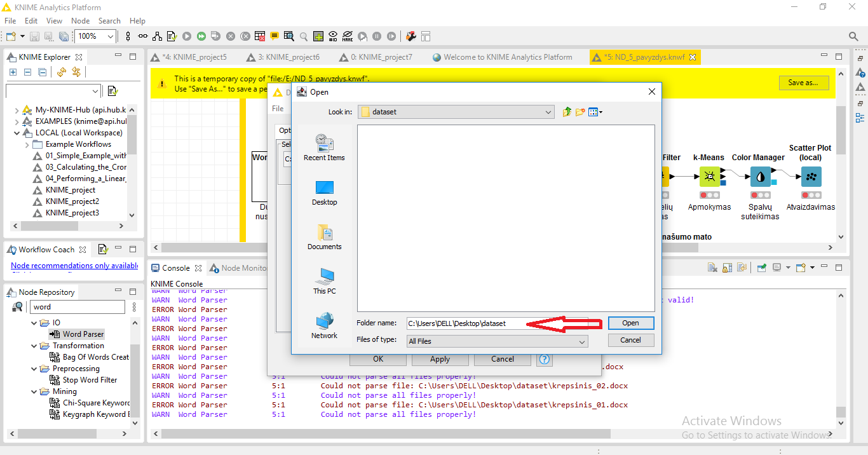Open the Files of type dropdown
This screenshot has height=455, width=868.
(582, 341)
